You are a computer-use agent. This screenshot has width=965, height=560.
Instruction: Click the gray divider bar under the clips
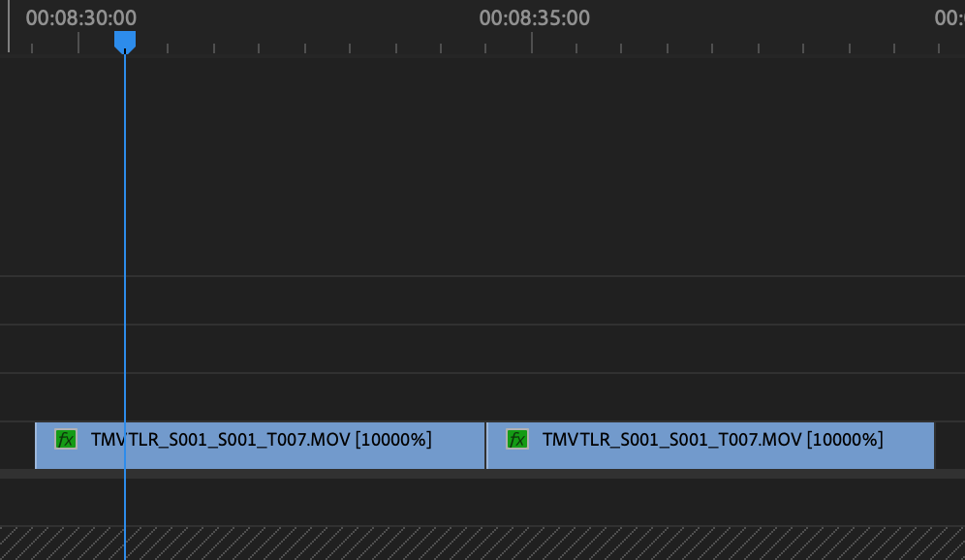point(482,474)
